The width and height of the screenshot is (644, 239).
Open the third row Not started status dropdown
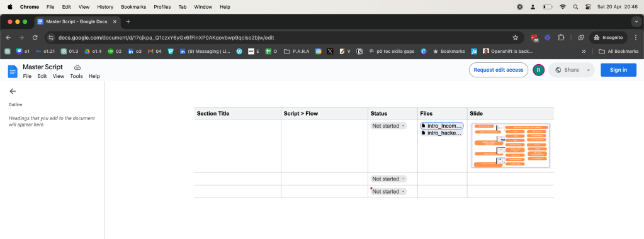point(388,191)
